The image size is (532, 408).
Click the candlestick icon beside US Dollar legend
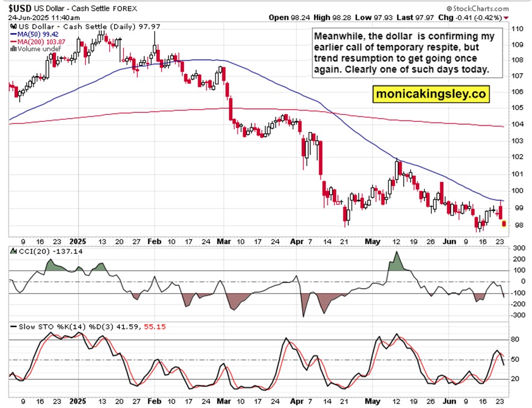[x=14, y=26]
